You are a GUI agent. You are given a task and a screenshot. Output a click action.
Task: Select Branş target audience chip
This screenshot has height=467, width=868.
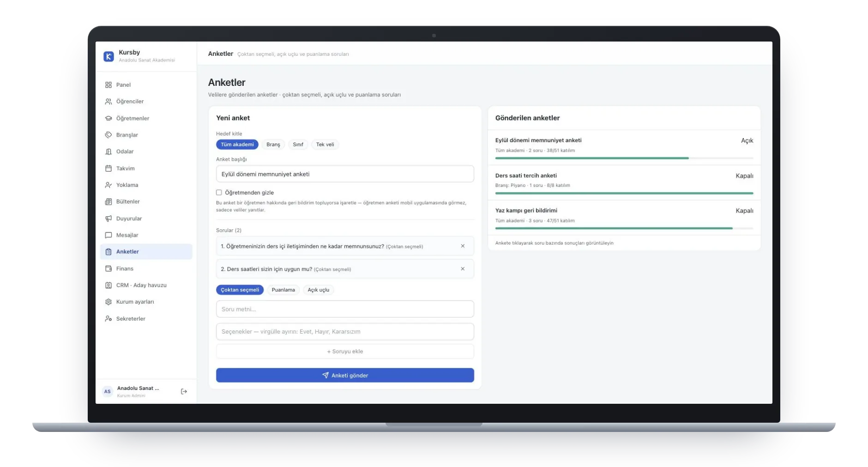click(x=273, y=144)
